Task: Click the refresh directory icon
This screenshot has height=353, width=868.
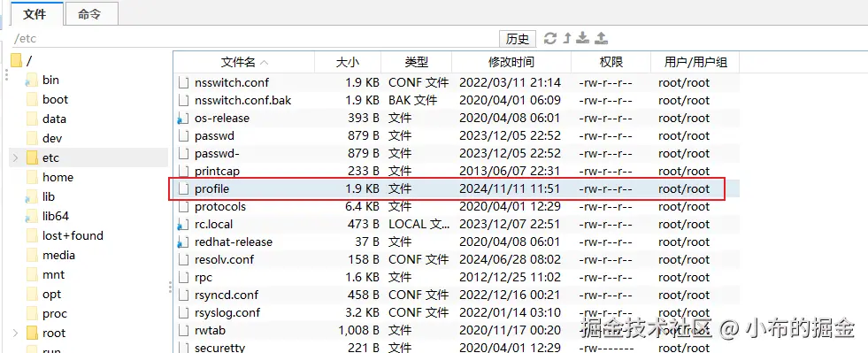Action: pyautogui.click(x=549, y=38)
